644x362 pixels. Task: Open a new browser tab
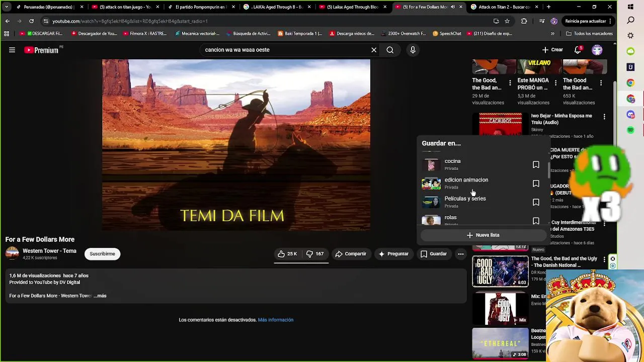pos(548,7)
